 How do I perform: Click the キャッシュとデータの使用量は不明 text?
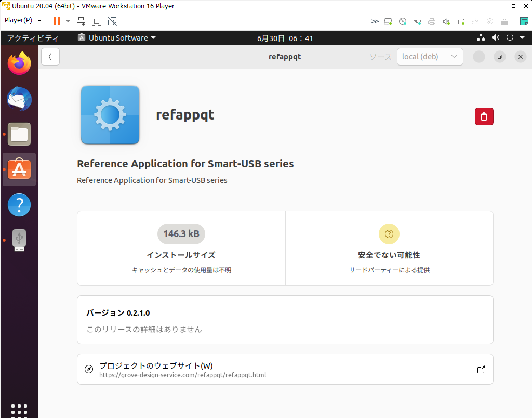pyautogui.click(x=181, y=270)
